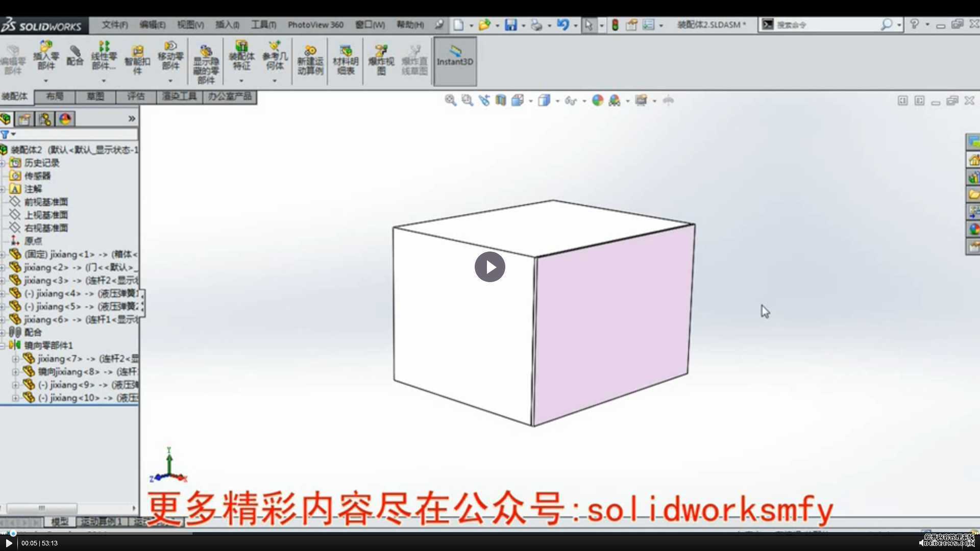
Task: Open dropdown arrow under 装配体特征
Action: 241,81
